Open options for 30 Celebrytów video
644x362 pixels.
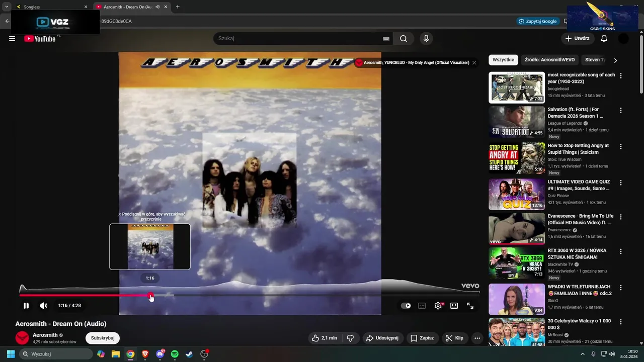coord(621,322)
